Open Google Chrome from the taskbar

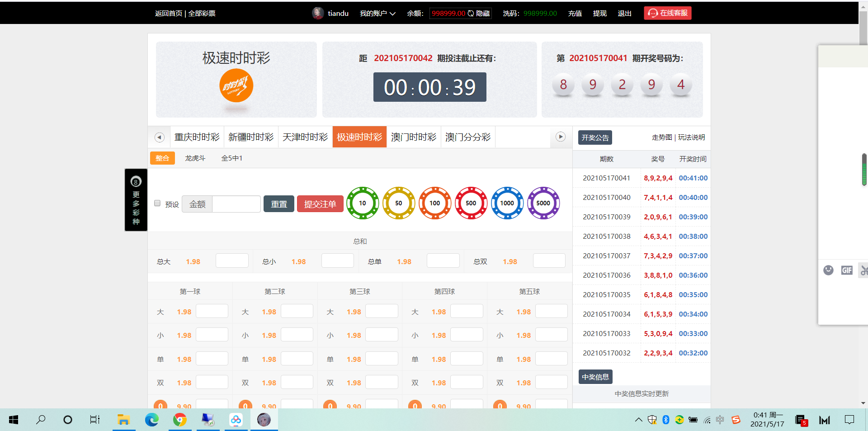point(180,420)
